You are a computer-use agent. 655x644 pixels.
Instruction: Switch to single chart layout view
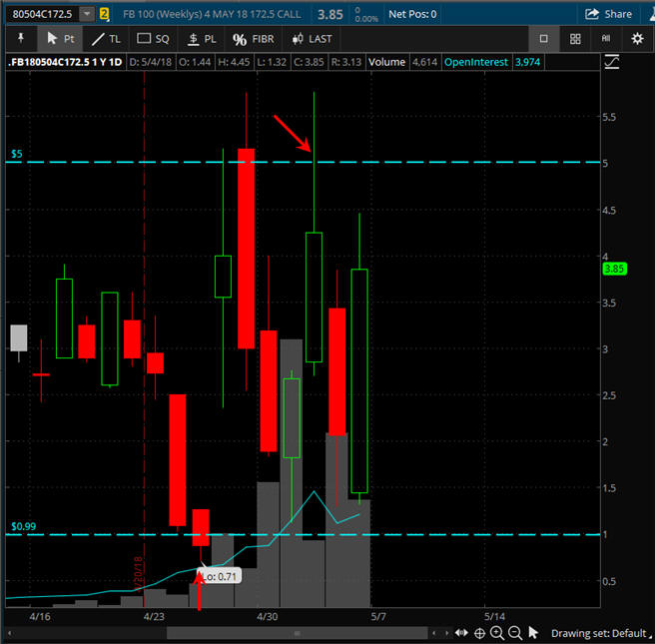coord(544,39)
